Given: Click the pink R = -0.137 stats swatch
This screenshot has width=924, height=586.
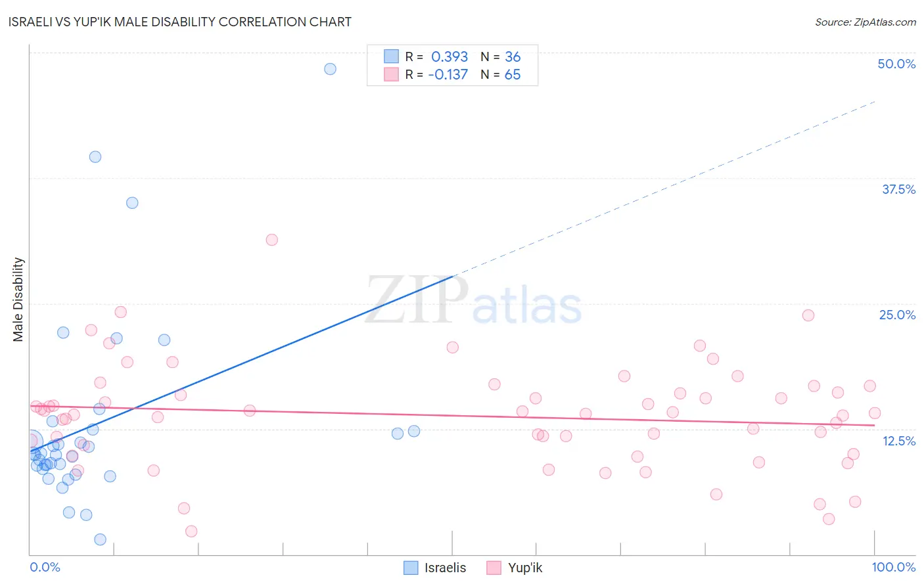Looking at the screenshot, I should click(x=392, y=74).
